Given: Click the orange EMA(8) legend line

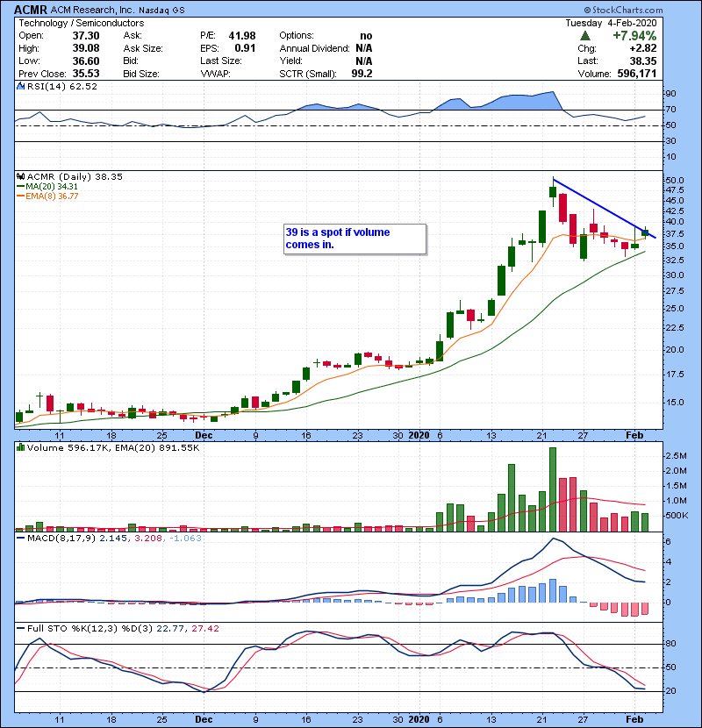Looking at the screenshot, I should (20, 196).
